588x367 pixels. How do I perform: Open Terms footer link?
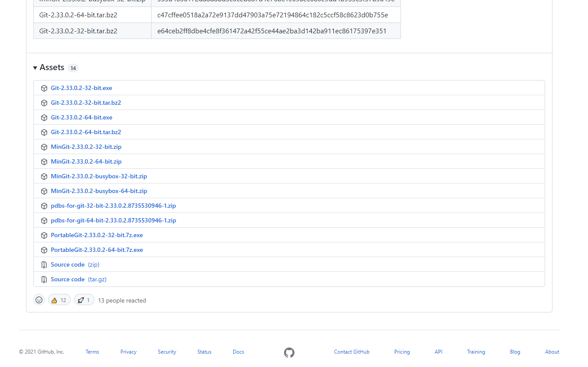pyautogui.click(x=92, y=352)
